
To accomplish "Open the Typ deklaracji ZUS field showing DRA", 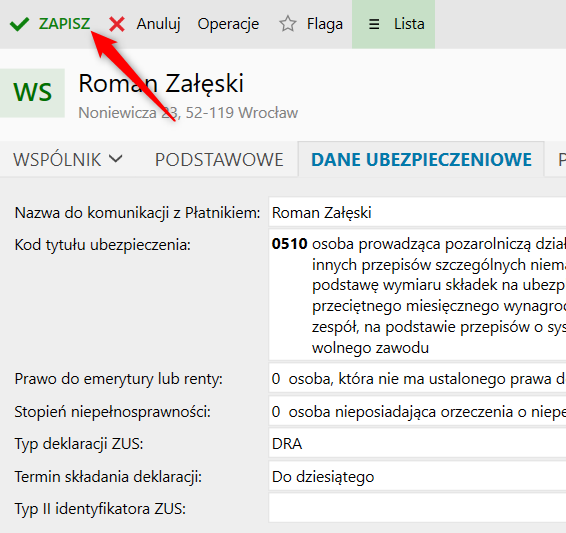I will pos(417,444).
